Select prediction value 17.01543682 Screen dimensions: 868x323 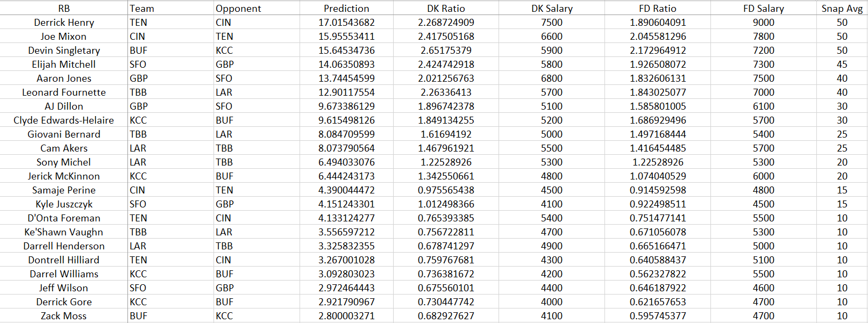346,22
